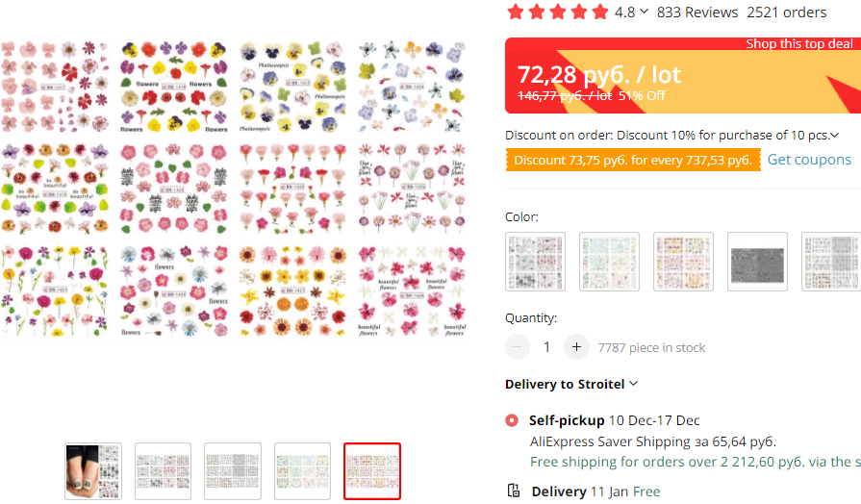The width and height of the screenshot is (861, 504).
Task: Open the 833 Reviews link
Action: [697, 13]
